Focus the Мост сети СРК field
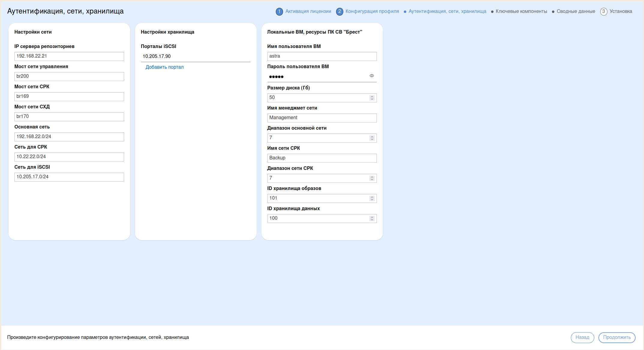 (x=69, y=96)
